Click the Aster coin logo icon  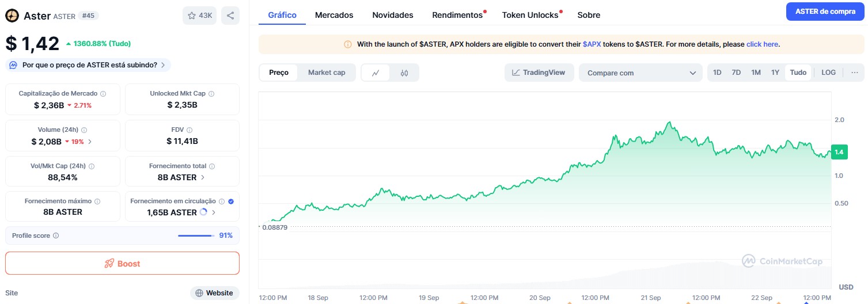tap(12, 16)
